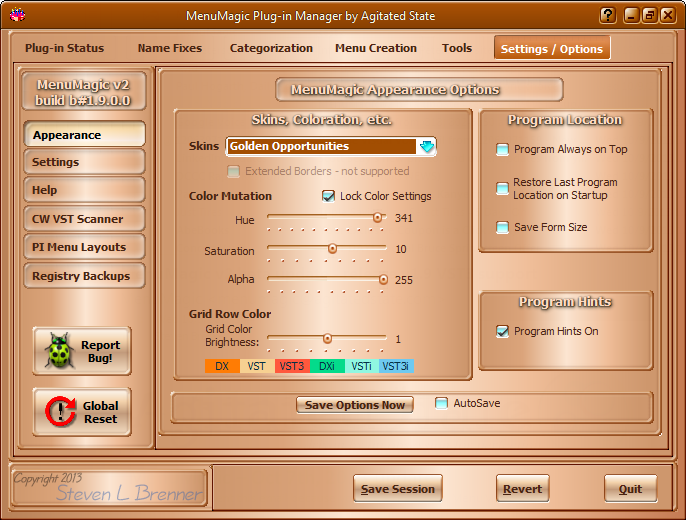Open CW VST Scanner section

84,219
